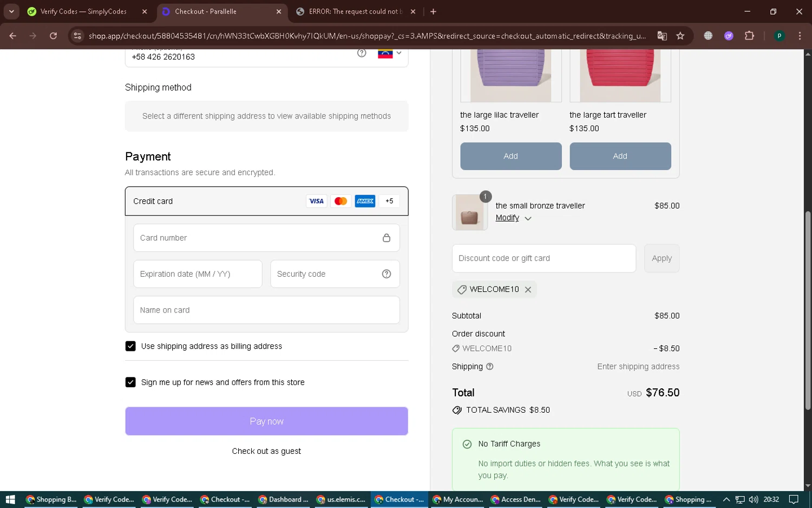The height and width of the screenshot is (508, 812).
Task: Open the tab search dropdown
Action: tap(11, 11)
